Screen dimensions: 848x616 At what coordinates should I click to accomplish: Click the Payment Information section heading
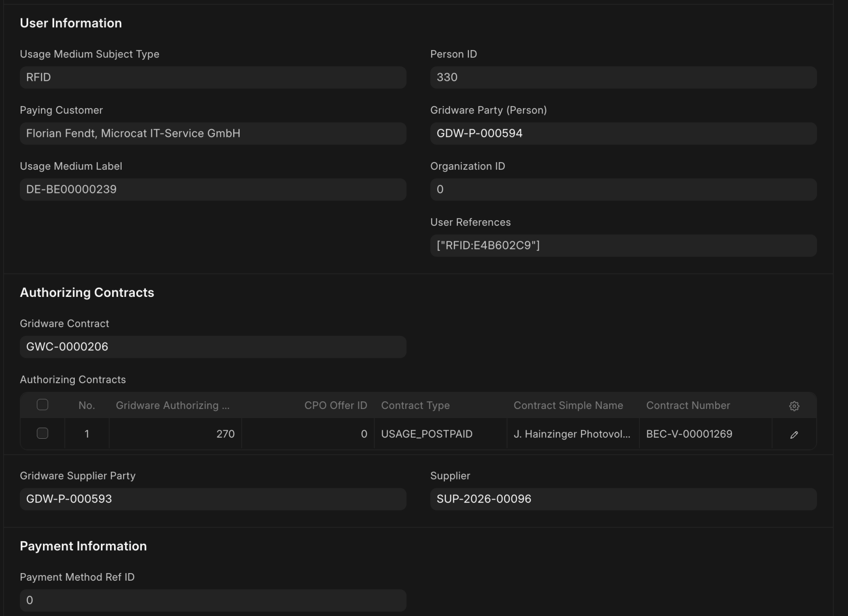click(83, 546)
